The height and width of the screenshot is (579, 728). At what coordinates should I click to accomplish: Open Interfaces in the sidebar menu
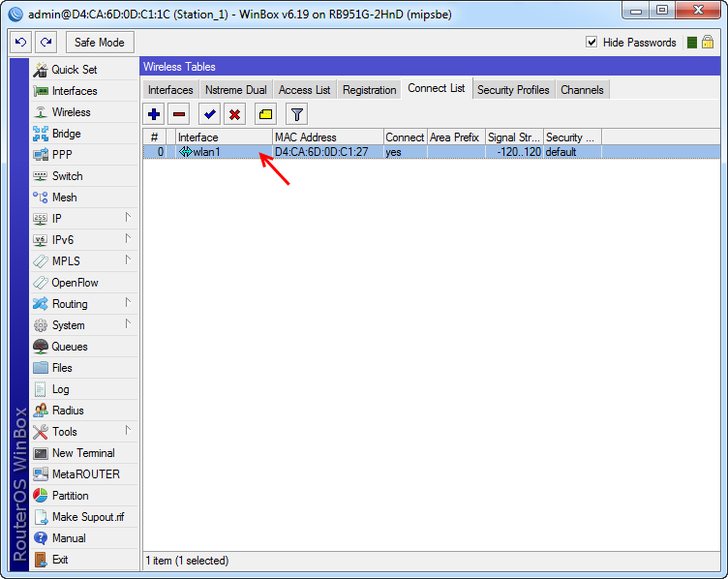click(x=84, y=91)
